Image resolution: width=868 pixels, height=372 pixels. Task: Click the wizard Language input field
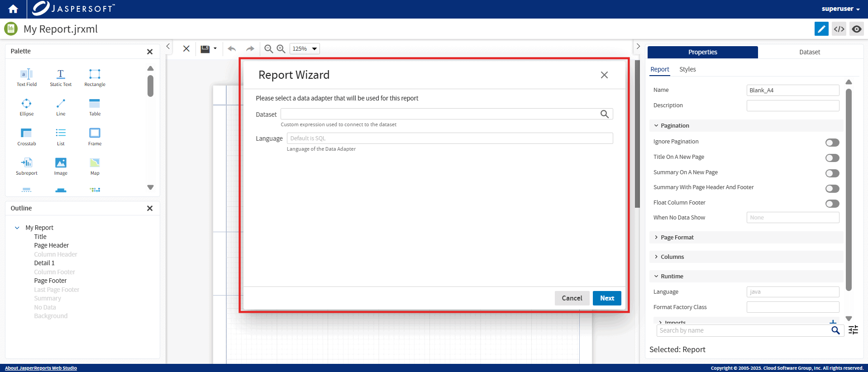coord(449,138)
